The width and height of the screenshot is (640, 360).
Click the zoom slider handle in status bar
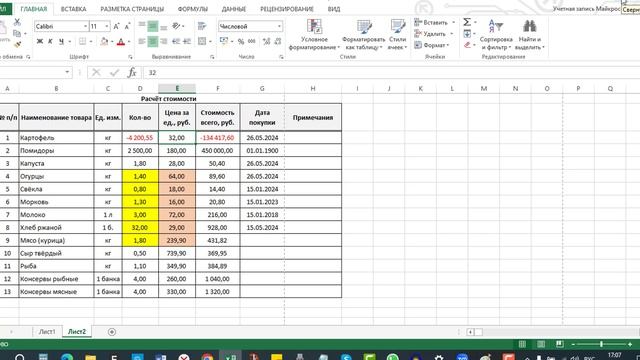click(601, 344)
